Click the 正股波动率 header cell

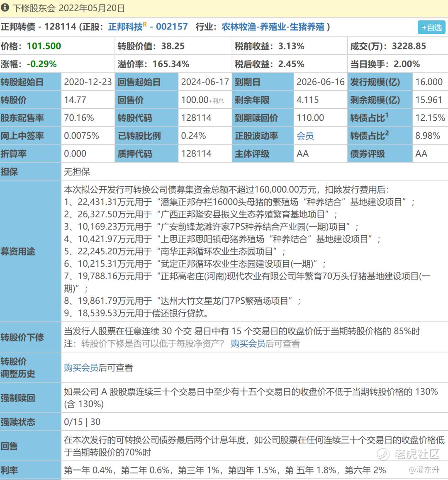tap(263, 136)
